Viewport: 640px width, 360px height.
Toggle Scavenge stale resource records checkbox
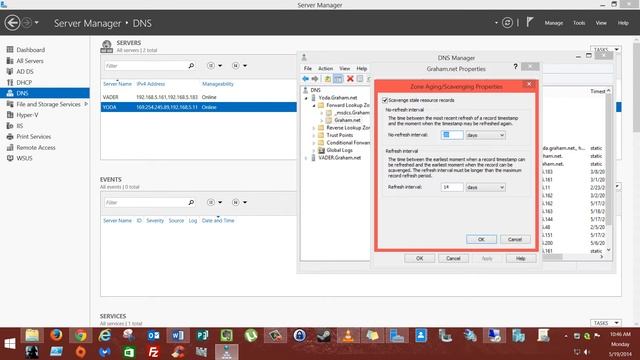pos(384,100)
